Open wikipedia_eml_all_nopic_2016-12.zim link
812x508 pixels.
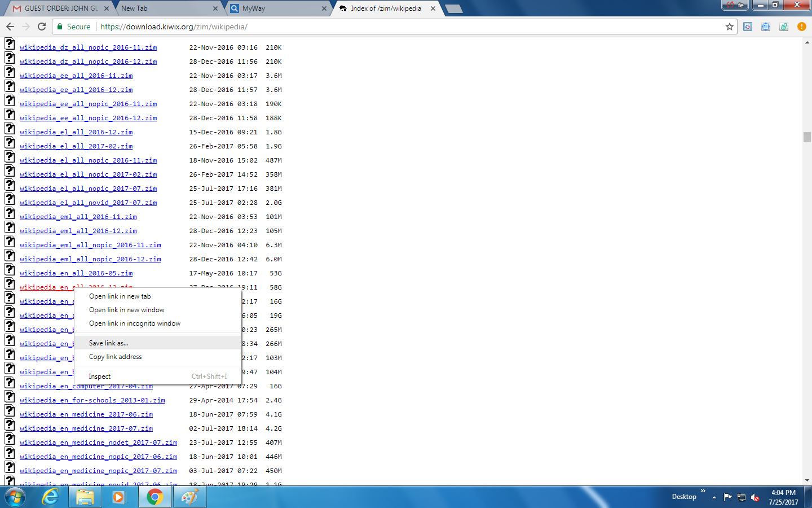click(x=90, y=259)
